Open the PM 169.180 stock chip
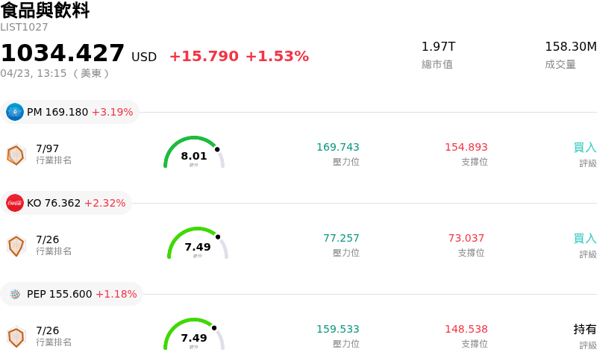The image size is (597, 364). 70,112
